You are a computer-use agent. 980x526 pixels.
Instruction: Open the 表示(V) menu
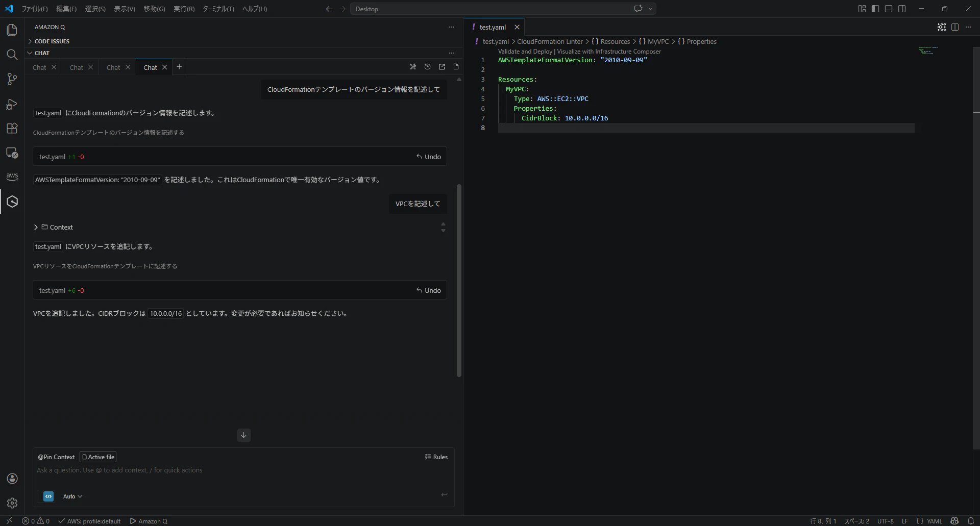(x=124, y=9)
